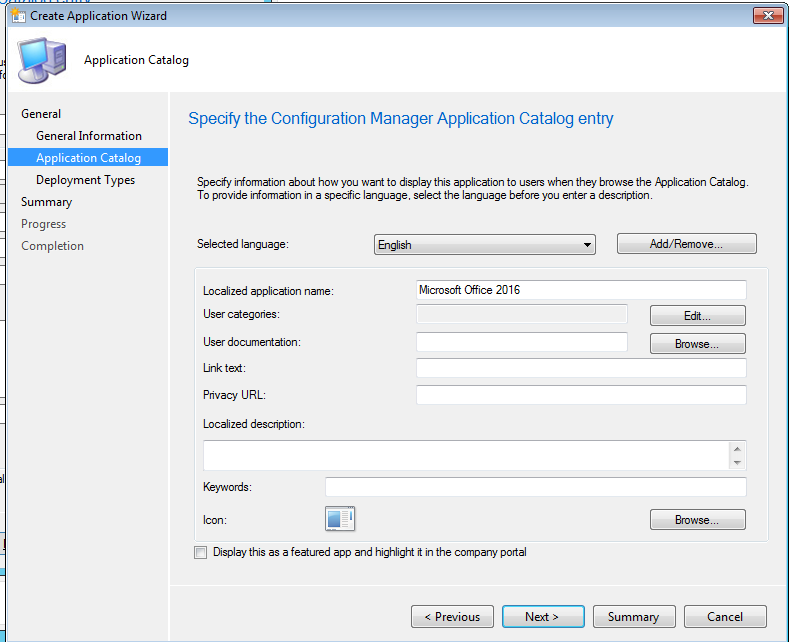Select Completion step in sidebar

tap(52, 246)
